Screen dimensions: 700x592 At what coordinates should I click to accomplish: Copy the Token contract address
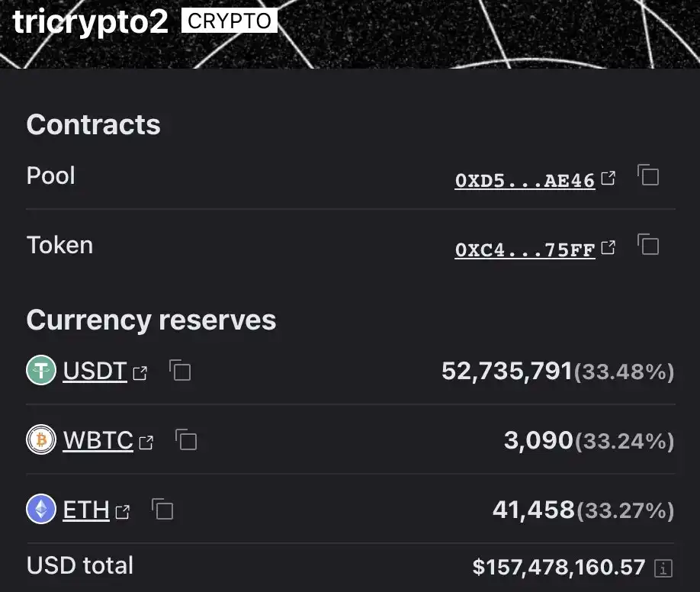point(648,246)
